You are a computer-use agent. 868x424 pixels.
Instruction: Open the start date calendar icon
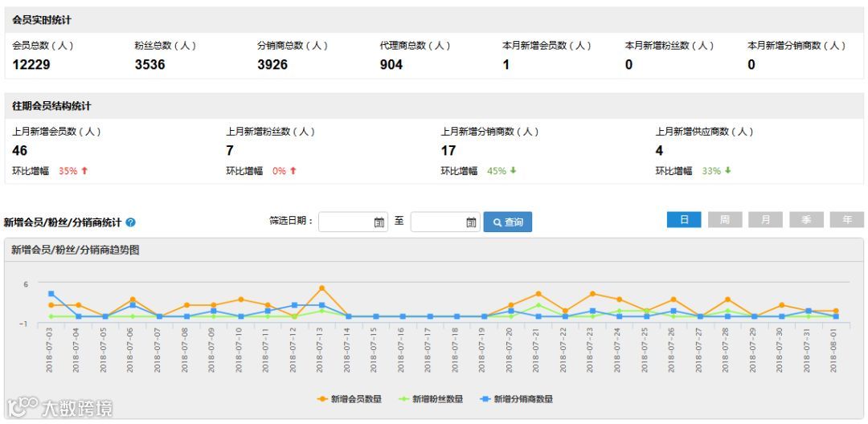[379, 222]
